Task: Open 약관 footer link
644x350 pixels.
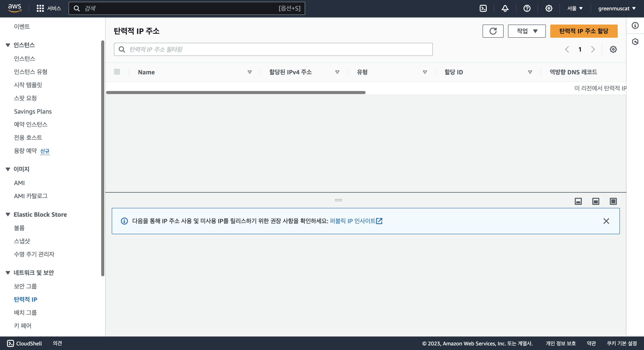Action: 591,343
